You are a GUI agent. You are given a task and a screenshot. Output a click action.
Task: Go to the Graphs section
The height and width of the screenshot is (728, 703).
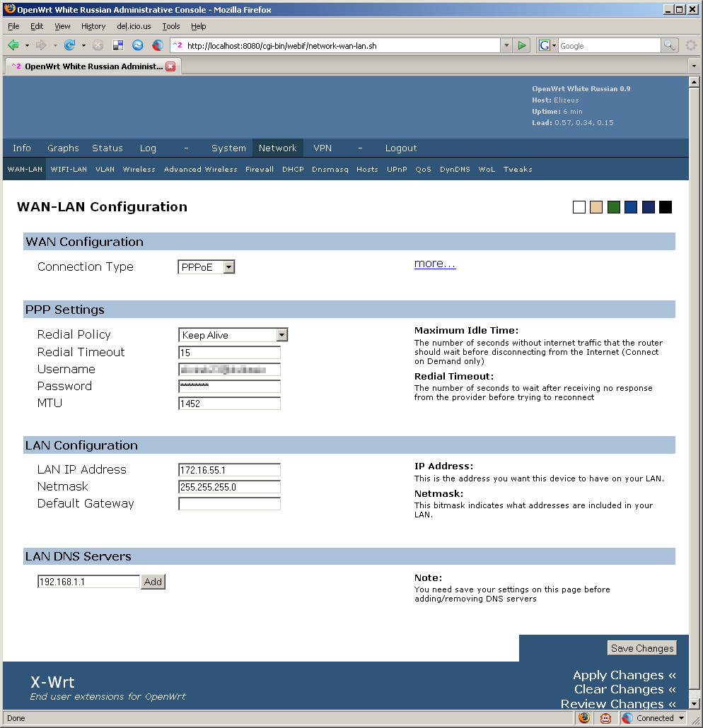[63, 148]
